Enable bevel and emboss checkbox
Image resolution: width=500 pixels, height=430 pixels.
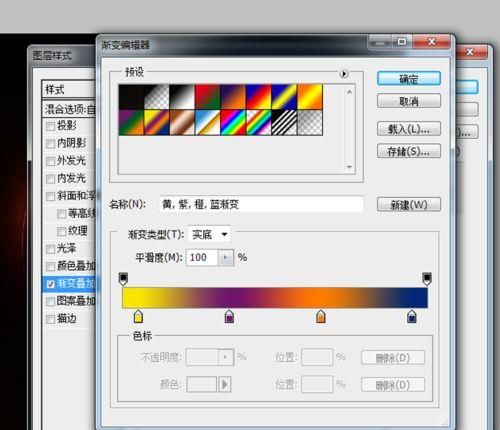point(50,196)
